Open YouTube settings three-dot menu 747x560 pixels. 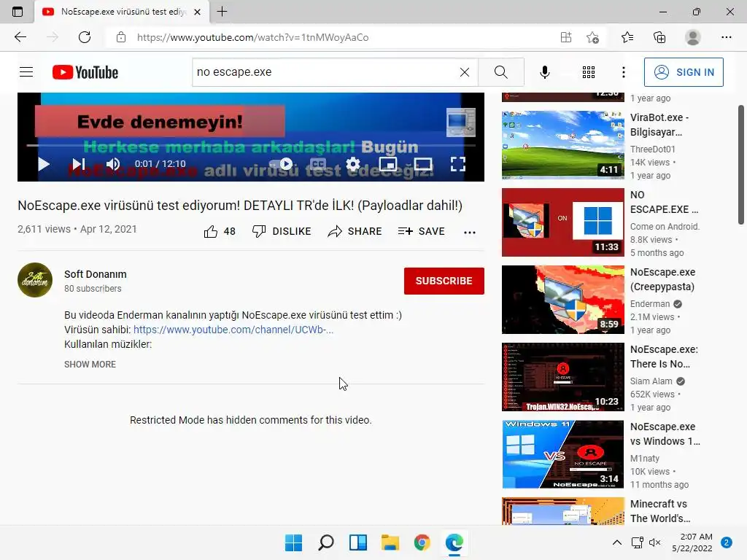click(x=623, y=72)
